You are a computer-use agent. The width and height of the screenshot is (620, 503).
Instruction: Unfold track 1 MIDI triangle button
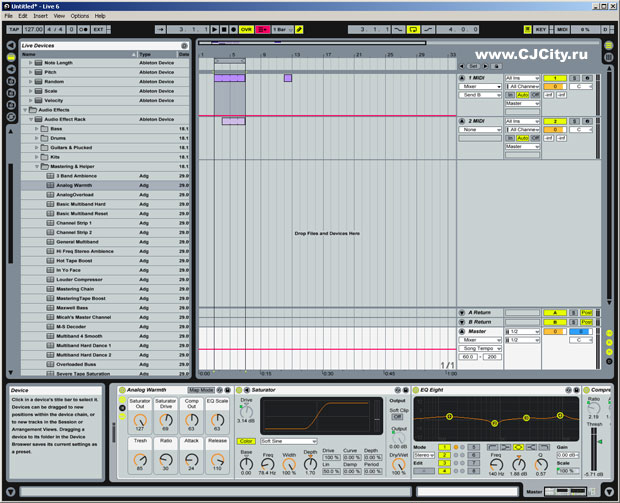click(x=461, y=78)
